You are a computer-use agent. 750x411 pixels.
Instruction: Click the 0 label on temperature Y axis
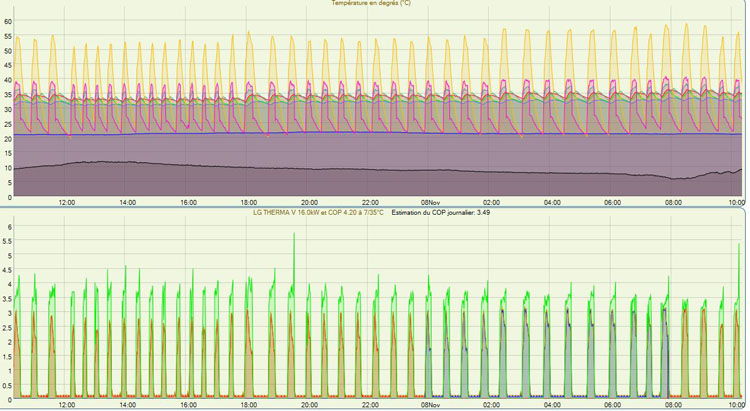pyautogui.click(x=8, y=198)
